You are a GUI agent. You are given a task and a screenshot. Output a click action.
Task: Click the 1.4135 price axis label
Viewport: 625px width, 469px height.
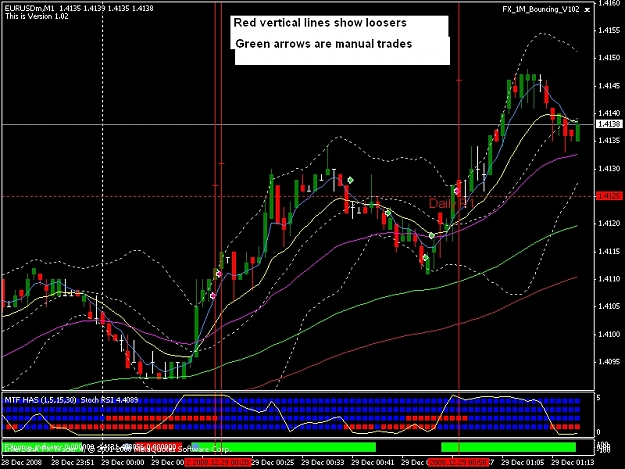click(x=609, y=141)
